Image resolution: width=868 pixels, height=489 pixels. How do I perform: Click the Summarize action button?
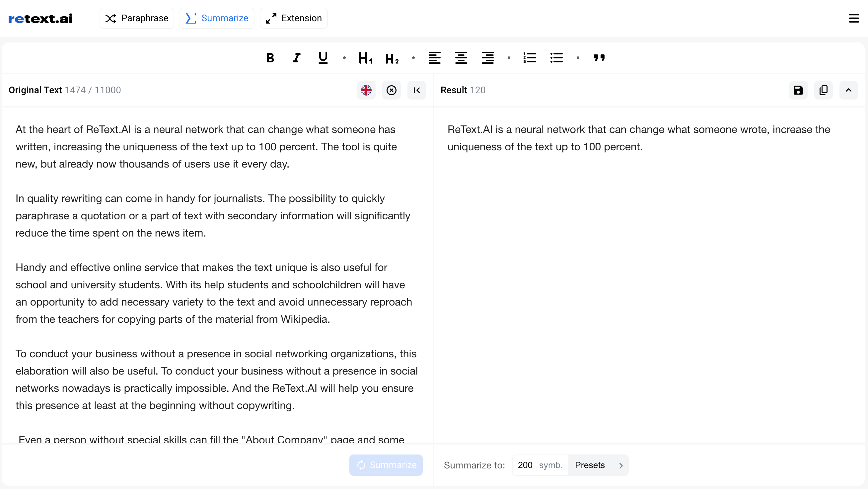coord(386,465)
